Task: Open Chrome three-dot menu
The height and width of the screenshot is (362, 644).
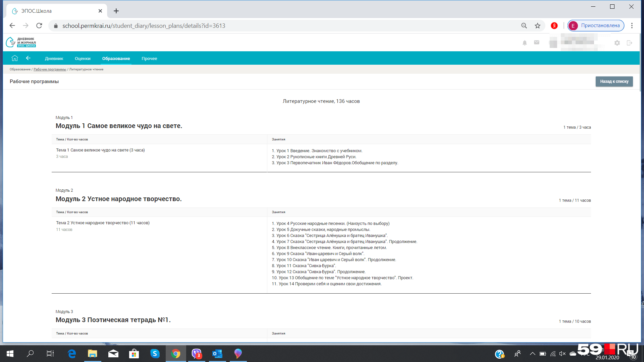Action: 632,26
